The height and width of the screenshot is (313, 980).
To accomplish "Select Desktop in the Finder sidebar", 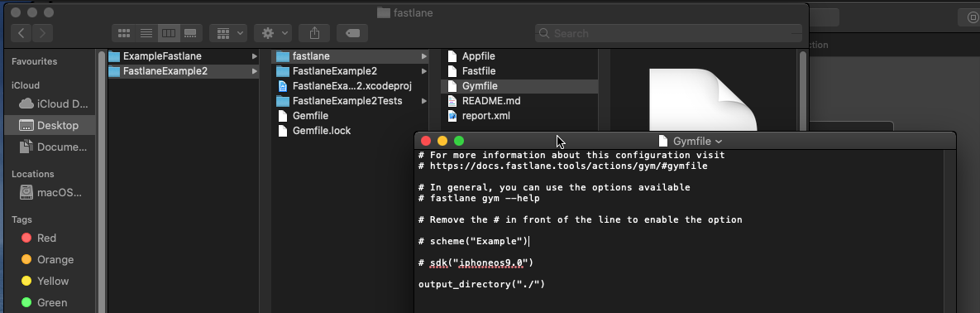I will [50, 125].
